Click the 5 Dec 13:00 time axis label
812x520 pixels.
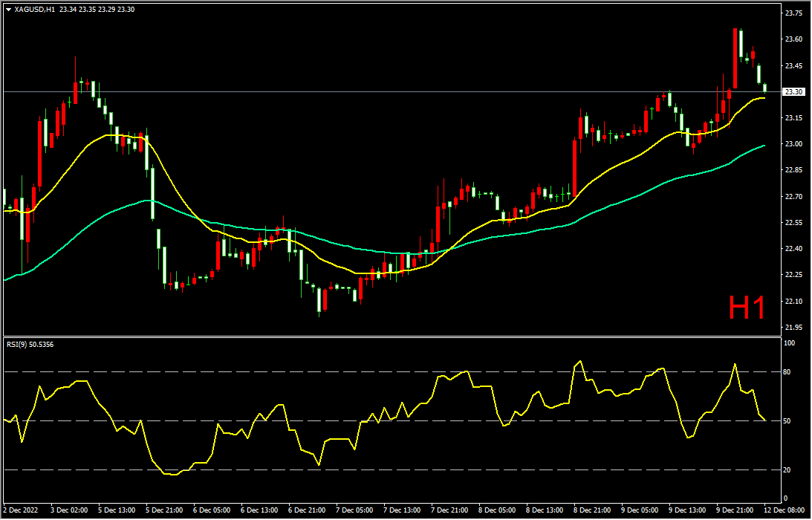pyautogui.click(x=117, y=510)
